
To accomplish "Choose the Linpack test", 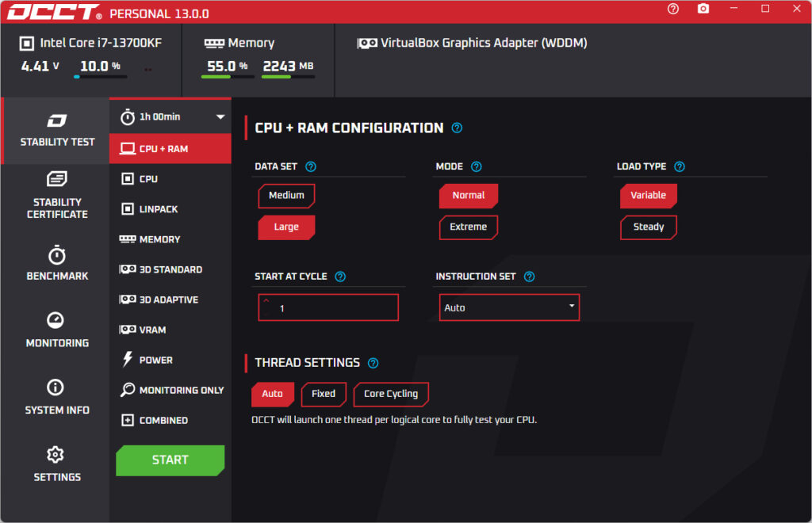I will 170,209.
